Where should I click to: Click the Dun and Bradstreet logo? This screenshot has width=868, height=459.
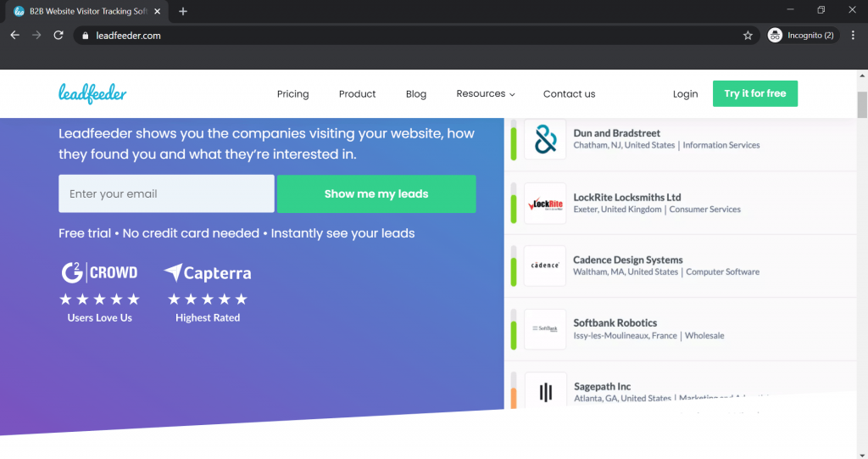coord(545,138)
